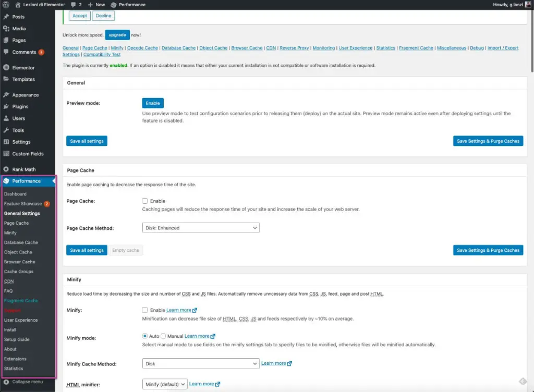Screen dimensions: 534x392
Task: Open Setup Guide submenu item
Action: [x=17, y=339]
